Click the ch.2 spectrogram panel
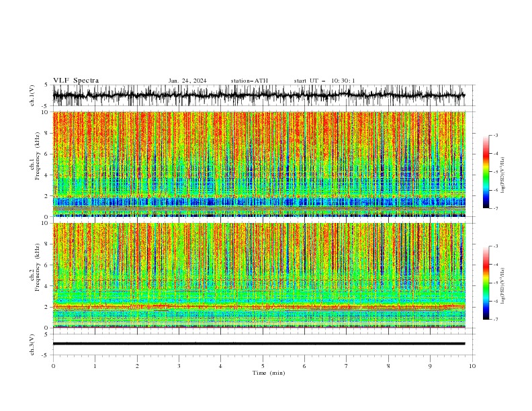 click(259, 275)
